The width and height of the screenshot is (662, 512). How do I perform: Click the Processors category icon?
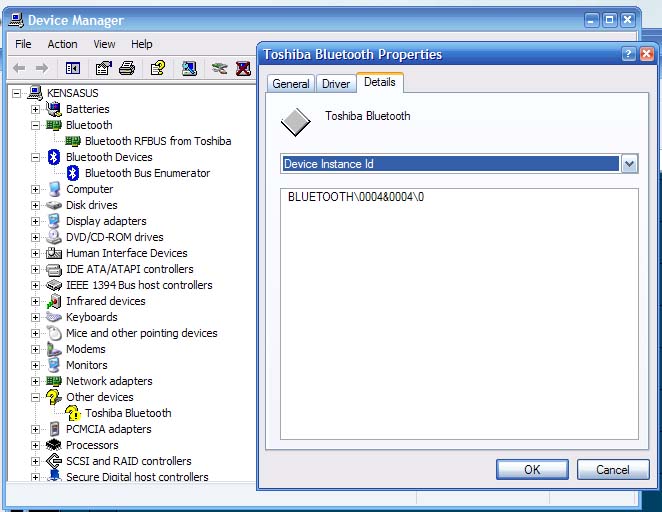tap(54, 445)
